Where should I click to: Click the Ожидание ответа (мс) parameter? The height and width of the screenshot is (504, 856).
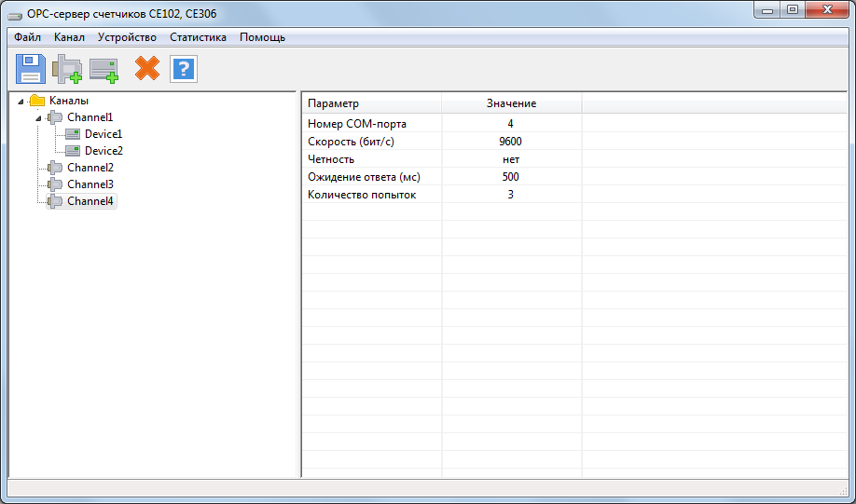tap(365, 177)
